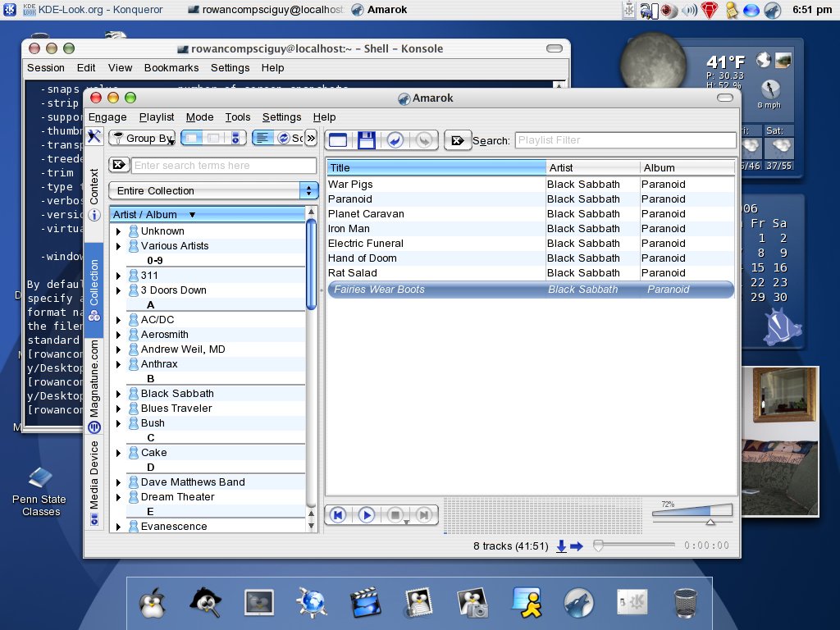Select the Iron Man track row
Screen dimensions: 840x630
point(531,229)
